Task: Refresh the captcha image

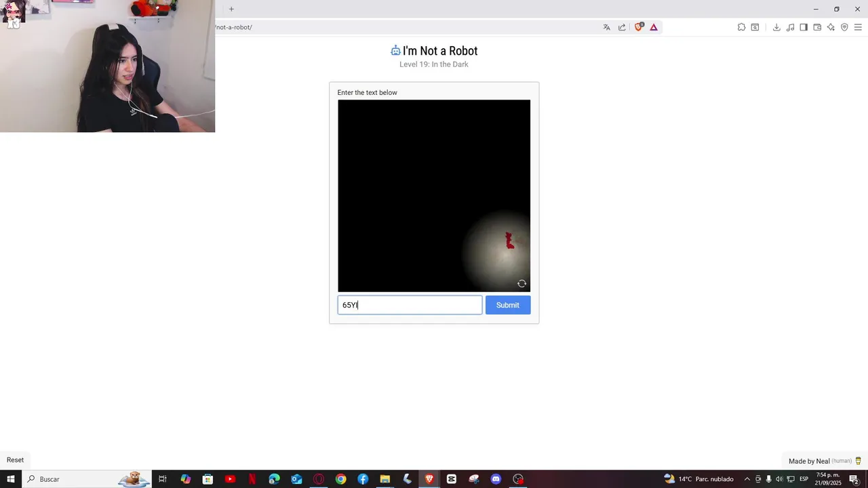Action: coord(521,283)
